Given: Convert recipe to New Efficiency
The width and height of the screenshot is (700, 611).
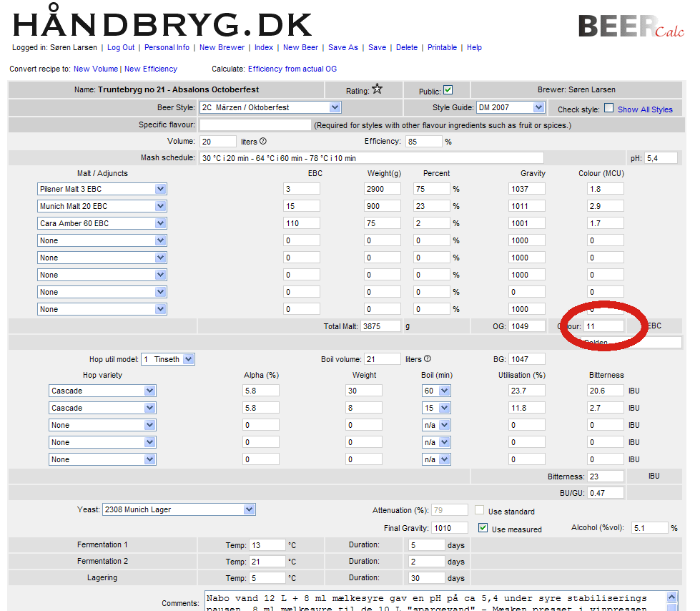Looking at the screenshot, I should 151,69.
